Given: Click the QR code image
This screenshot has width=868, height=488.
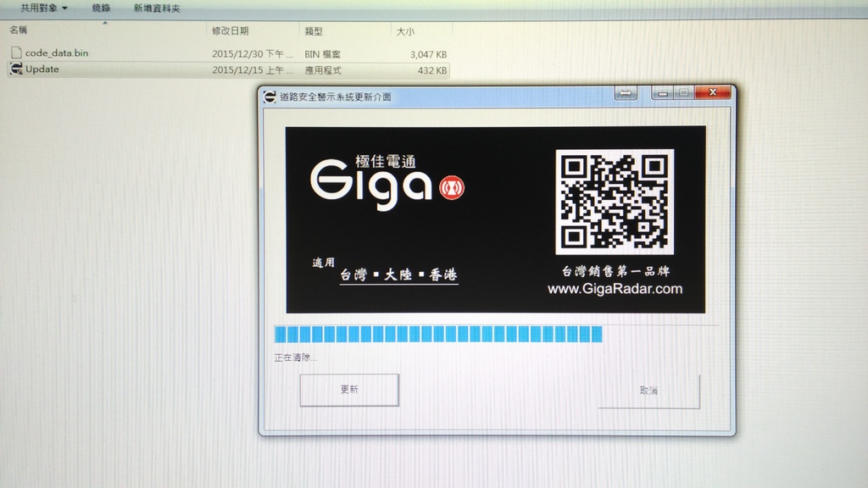Looking at the screenshot, I should (x=615, y=202).
